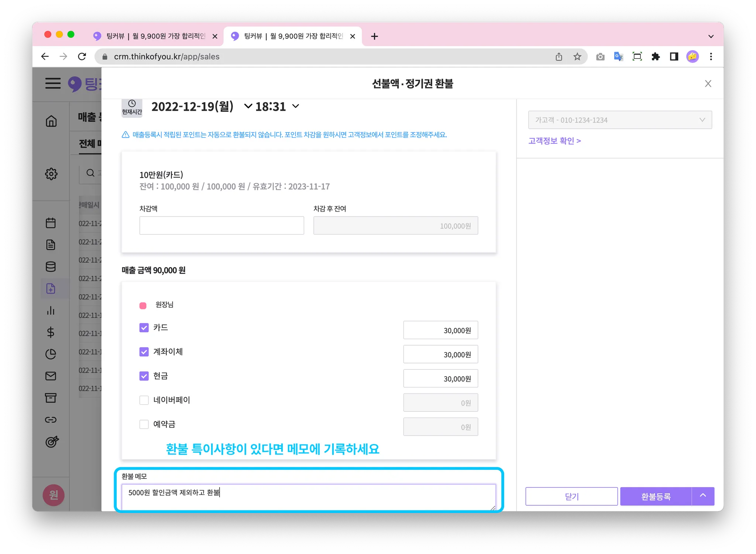Open the hamburger menu icon
This screenshot has height=554, width=756.
pyautogui.click(x=53, y=83)
